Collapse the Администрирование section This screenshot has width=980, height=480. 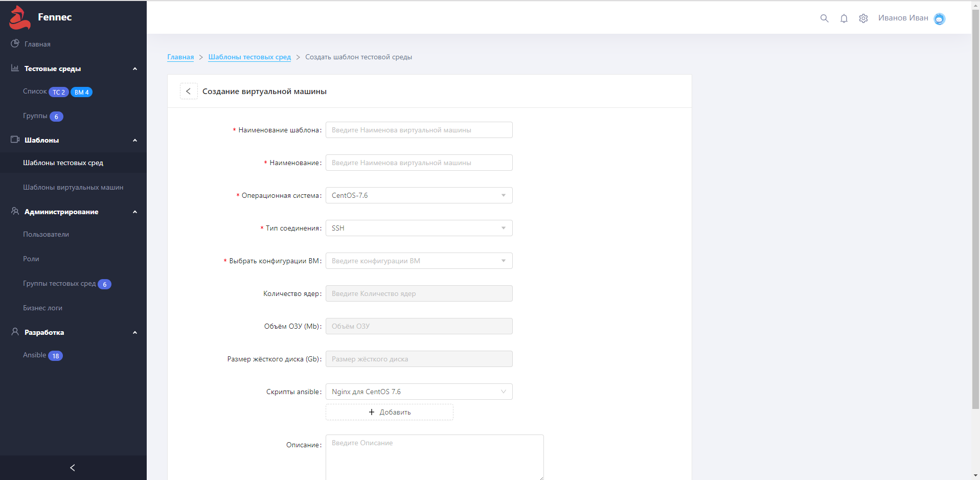(135, 212)
